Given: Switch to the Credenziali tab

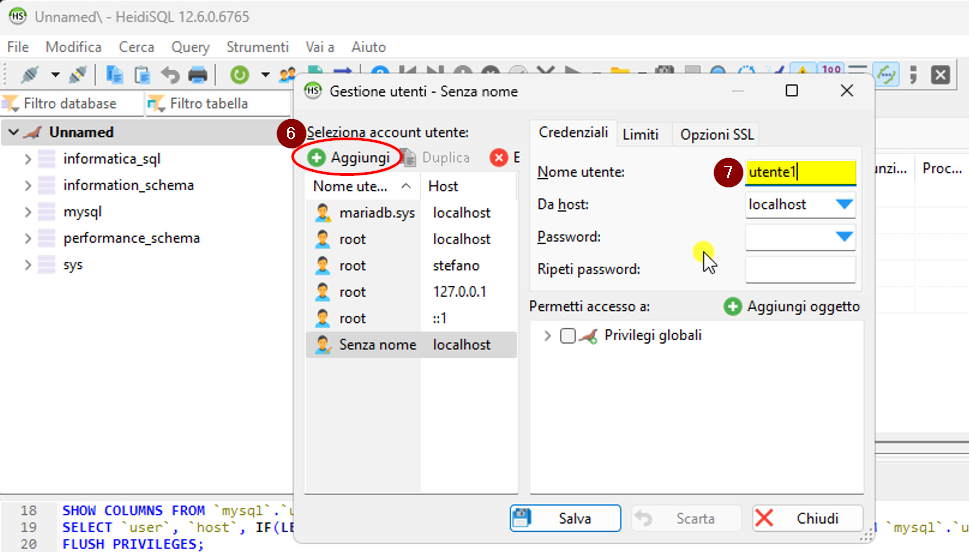Looking at the screenshot, I should 573,133.
